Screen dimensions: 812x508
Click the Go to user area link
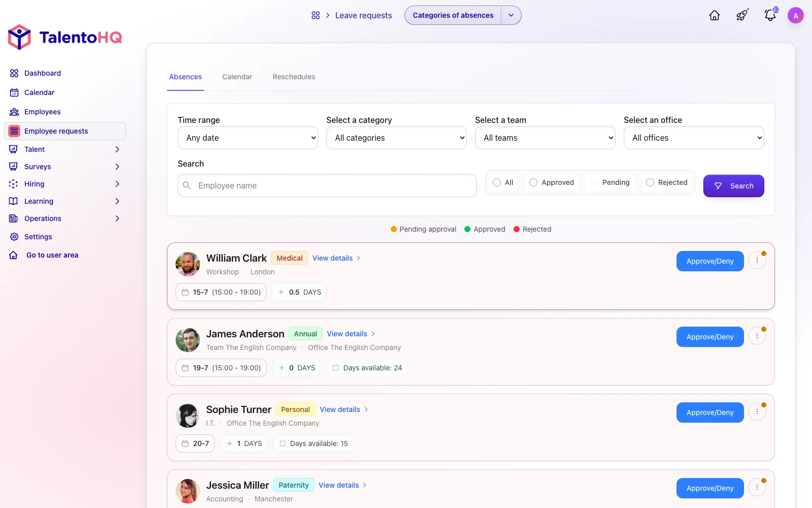[x=52, y=255]
